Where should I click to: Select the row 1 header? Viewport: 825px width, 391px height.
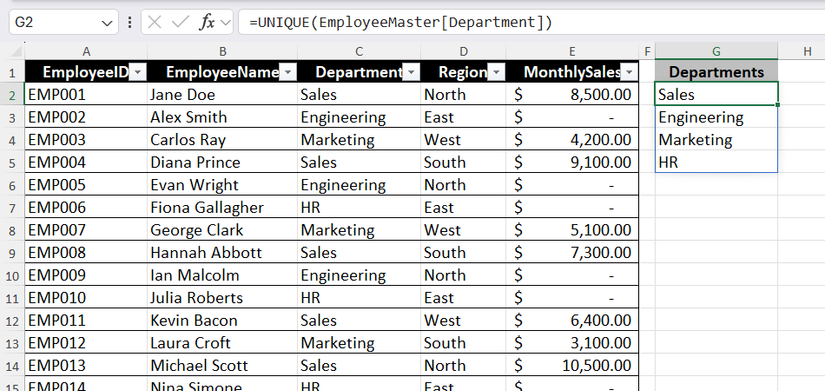[x=12, y=73]
